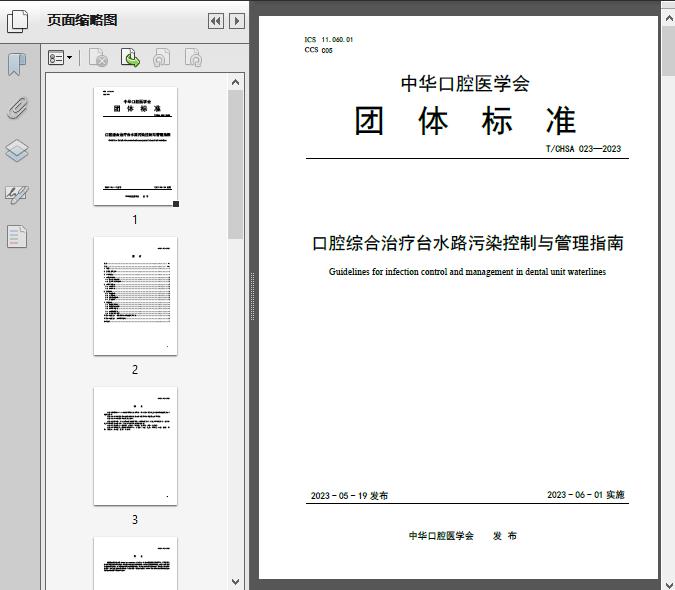
Task: Rotate pages clockwise icon
Action: [193, 58]
